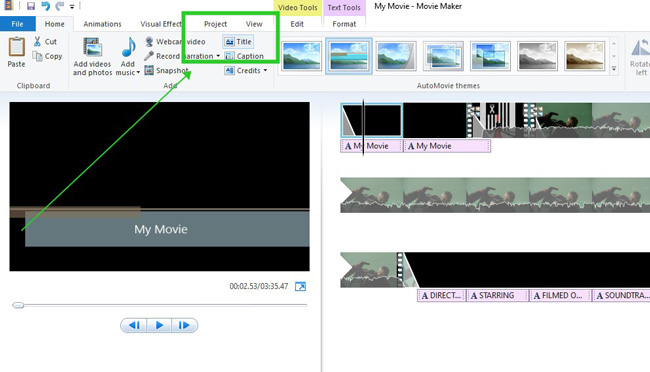
Task: Click the Paste clipboard icon
Action: [17, 47]
